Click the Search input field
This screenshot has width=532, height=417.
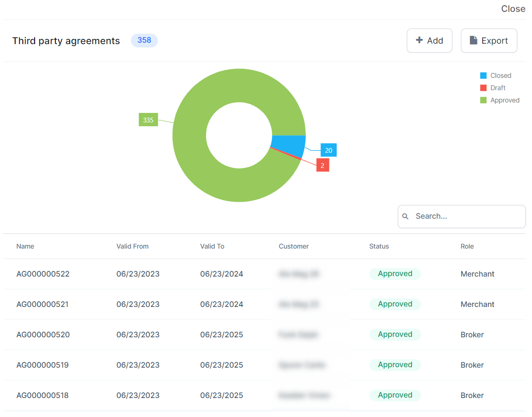point(467,216)
